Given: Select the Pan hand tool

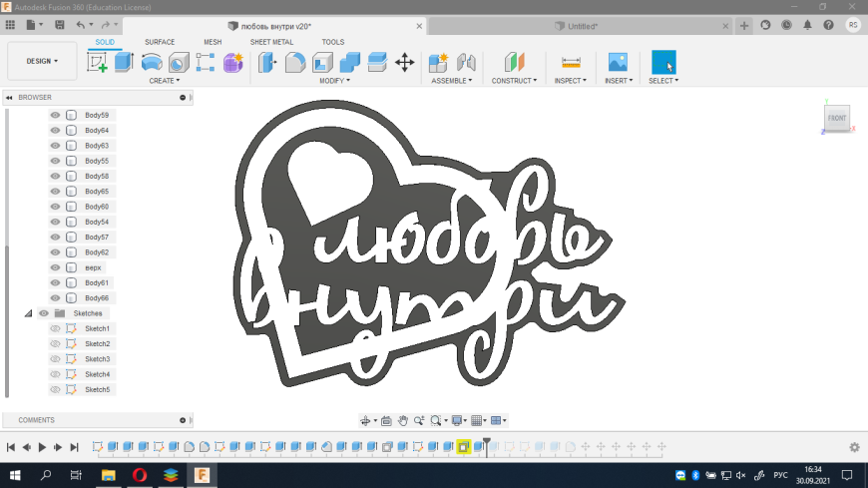Looking at the screenshot, I should 403,421.
